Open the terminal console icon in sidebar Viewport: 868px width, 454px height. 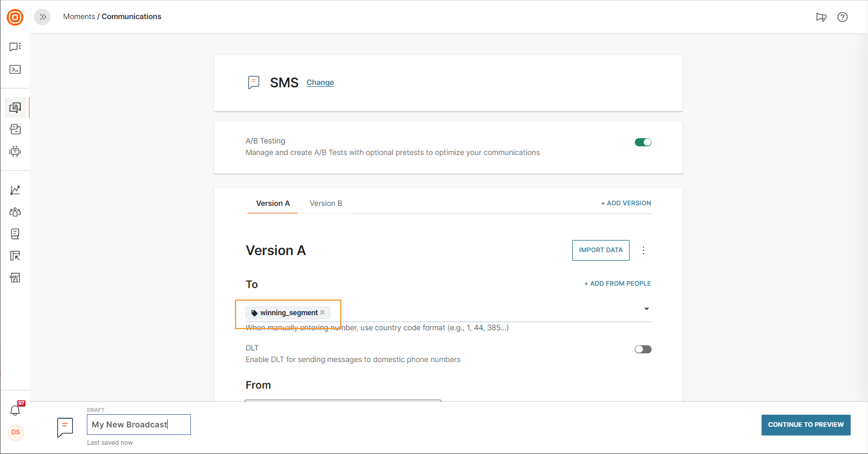pyautogui.click(x=15, y=69)
